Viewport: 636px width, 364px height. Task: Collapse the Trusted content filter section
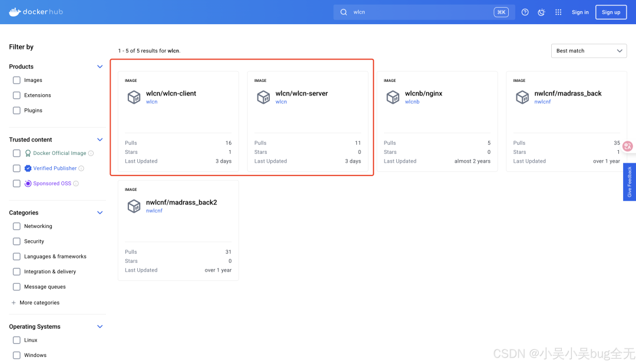(x=100, y=140)
